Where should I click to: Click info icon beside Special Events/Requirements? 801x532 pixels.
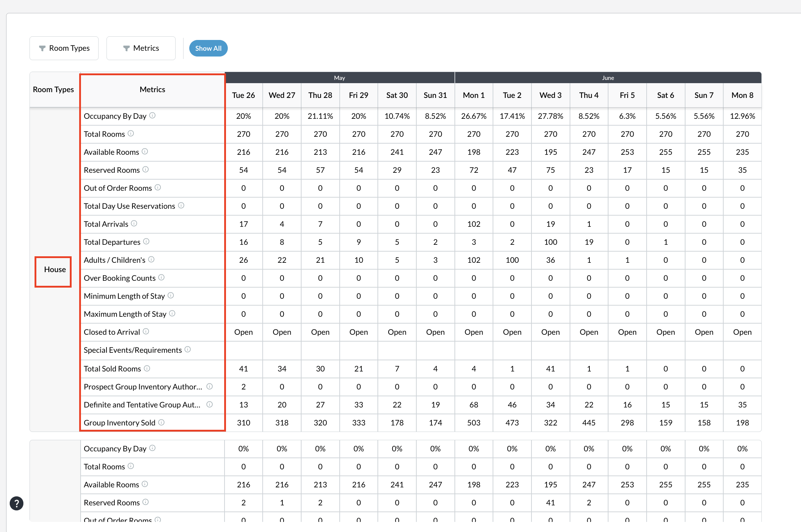pyautogui.click(x=187, y=350)
